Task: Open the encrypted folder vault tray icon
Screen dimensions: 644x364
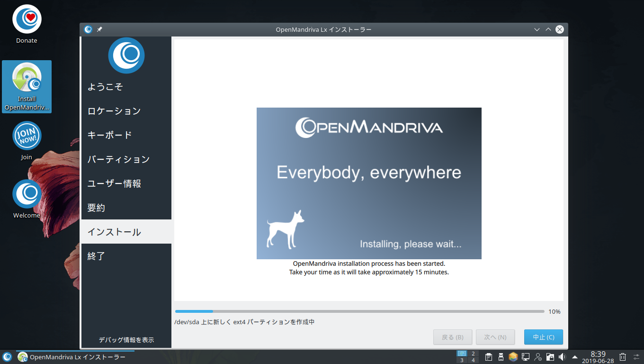Action: pyautogui.click(x=550, y=357)
